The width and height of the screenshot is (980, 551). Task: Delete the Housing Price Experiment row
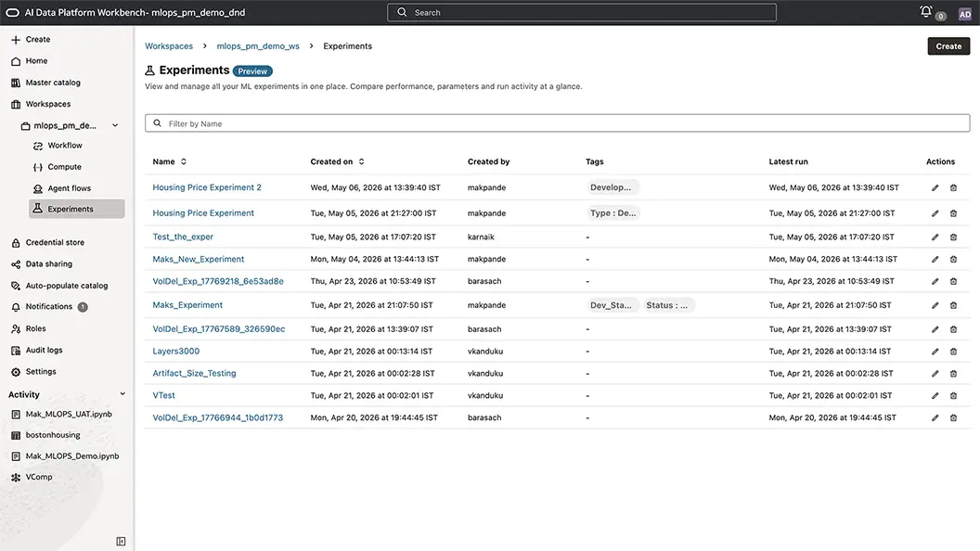click(953, 213)
